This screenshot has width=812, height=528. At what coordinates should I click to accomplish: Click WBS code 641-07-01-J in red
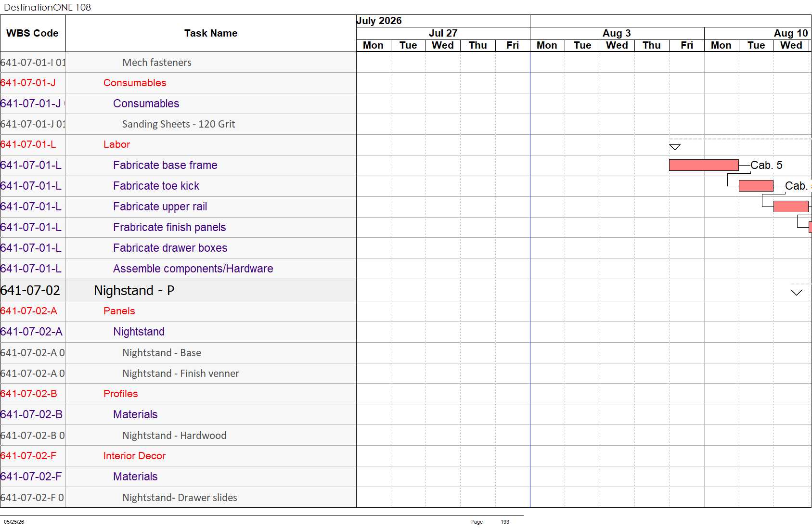(28, 83)
